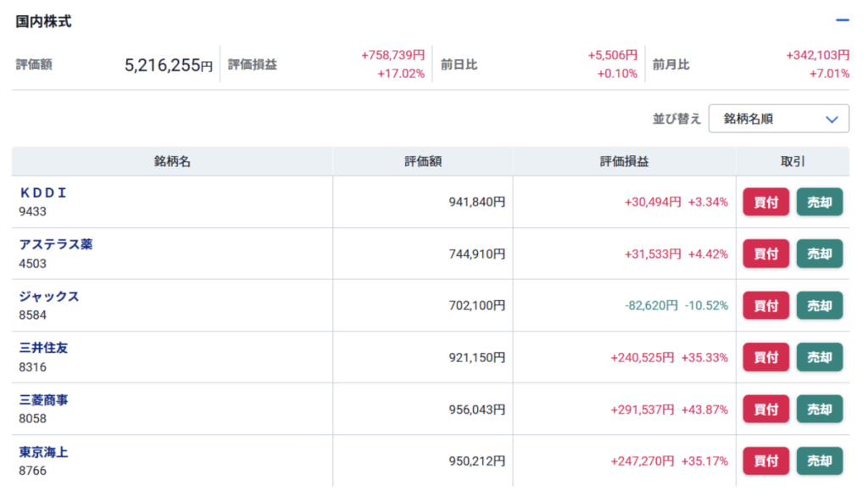Click 買付 in the 三井住友 row

click(x=765, y=358)
